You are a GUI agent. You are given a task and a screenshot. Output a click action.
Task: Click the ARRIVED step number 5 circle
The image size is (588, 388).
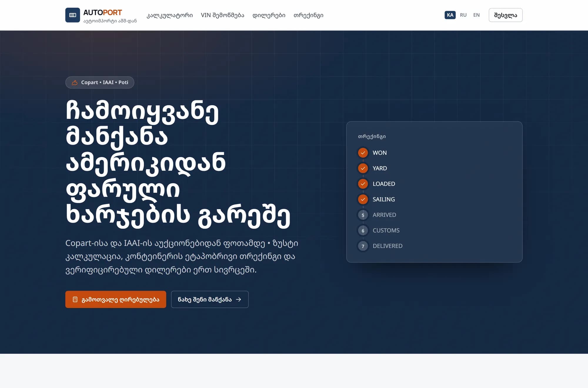pos(363,215)
